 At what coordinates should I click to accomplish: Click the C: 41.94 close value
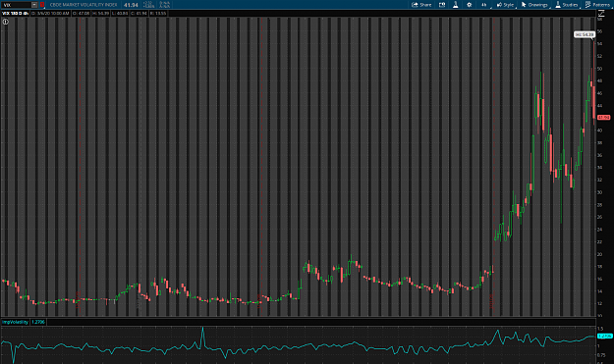point(139,14)
